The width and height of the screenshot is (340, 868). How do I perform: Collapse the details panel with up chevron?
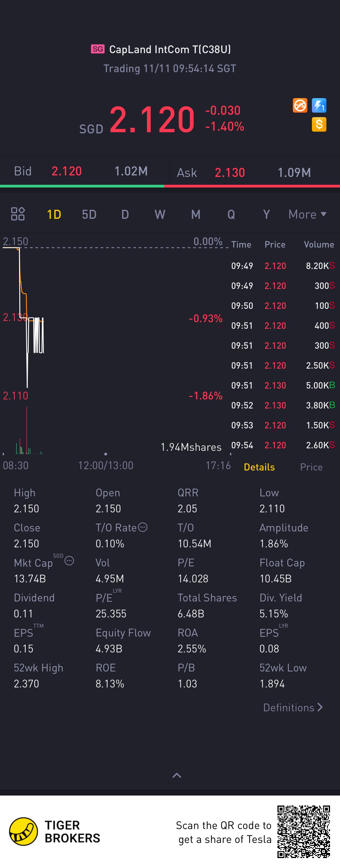pyautogui.click(x=177, y=775)
